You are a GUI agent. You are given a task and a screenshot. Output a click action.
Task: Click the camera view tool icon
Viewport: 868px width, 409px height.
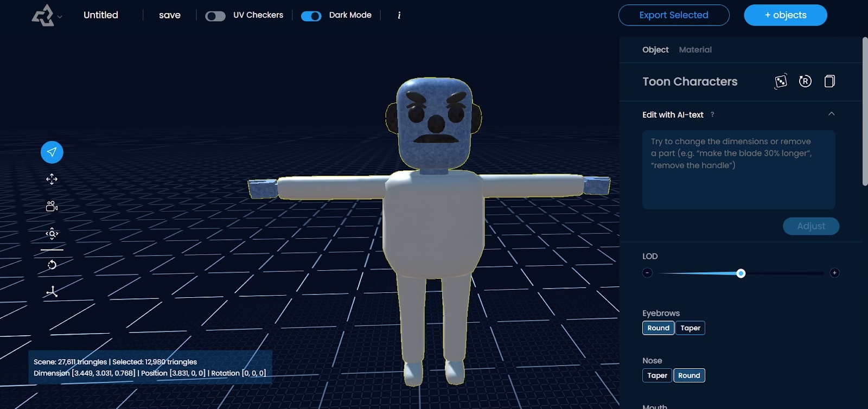tap(52, 206)
